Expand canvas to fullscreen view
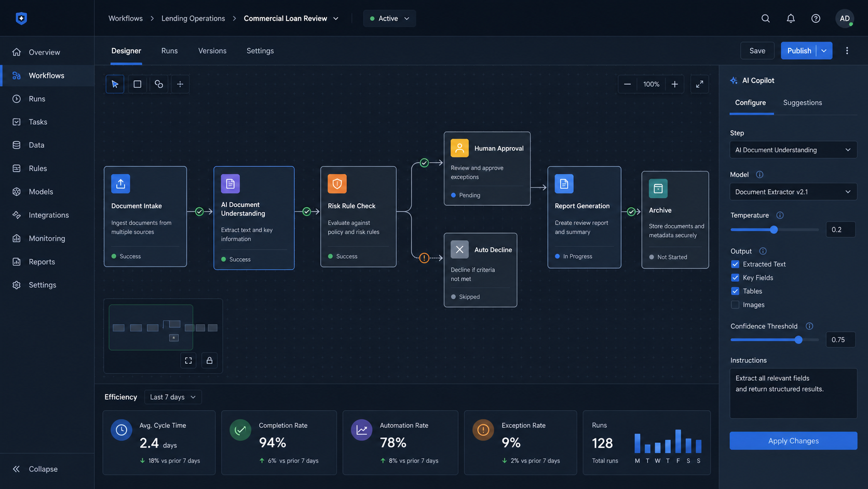 [700, 84]
